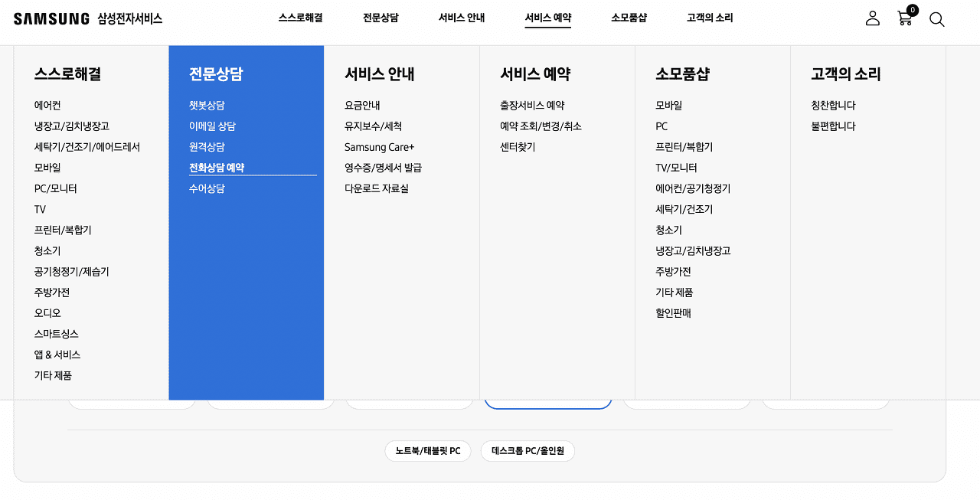The height and width of the screenshot is (500, 980).
Task: Select 에어컨 under 스스로해결 column
Action: 47,106
